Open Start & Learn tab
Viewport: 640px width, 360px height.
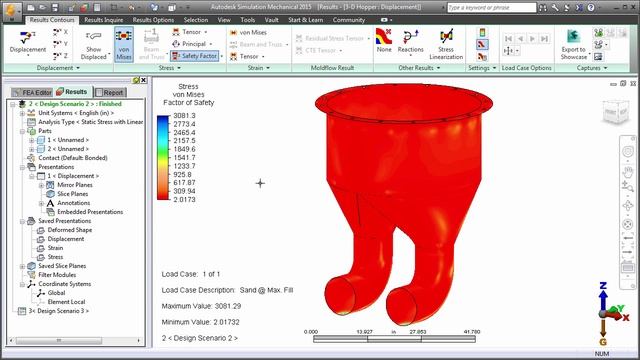305,20
